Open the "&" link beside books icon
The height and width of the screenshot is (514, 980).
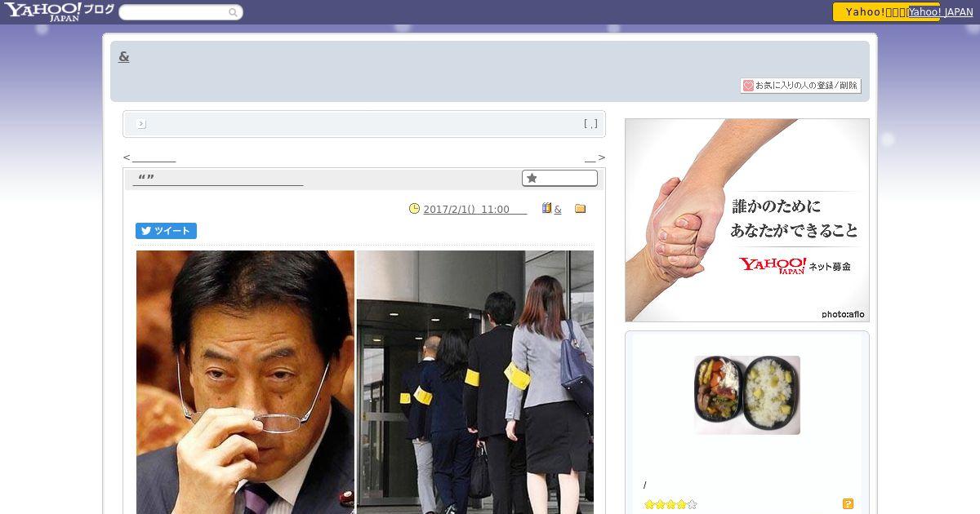(558, 210)
